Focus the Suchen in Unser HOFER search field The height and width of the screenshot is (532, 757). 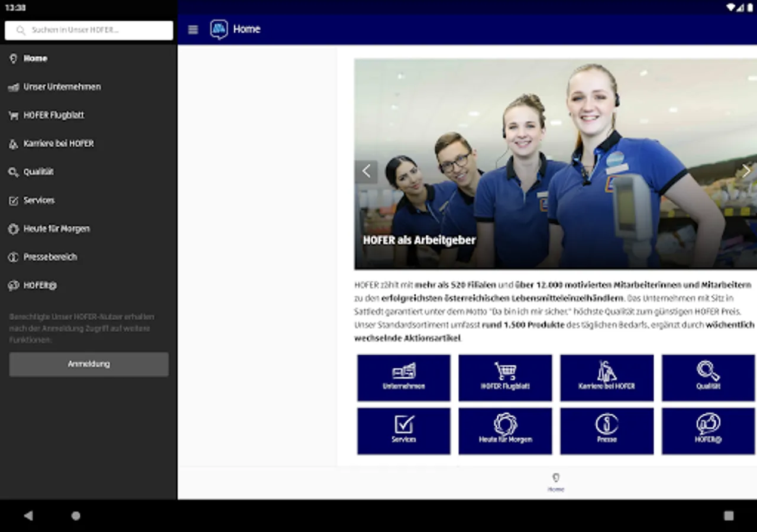pyautogui.click(x=89, y=30)
